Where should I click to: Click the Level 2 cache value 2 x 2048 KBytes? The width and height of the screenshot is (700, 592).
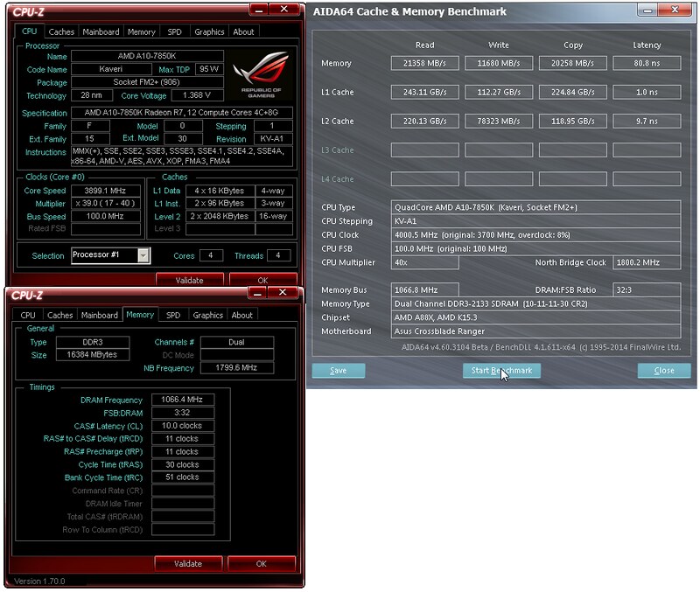(220, 216)
